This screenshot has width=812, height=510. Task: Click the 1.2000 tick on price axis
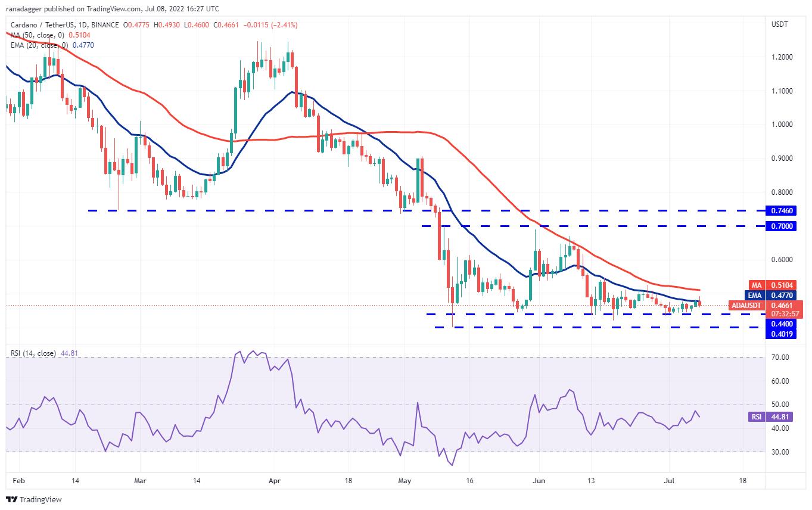[x=781, y=57]
